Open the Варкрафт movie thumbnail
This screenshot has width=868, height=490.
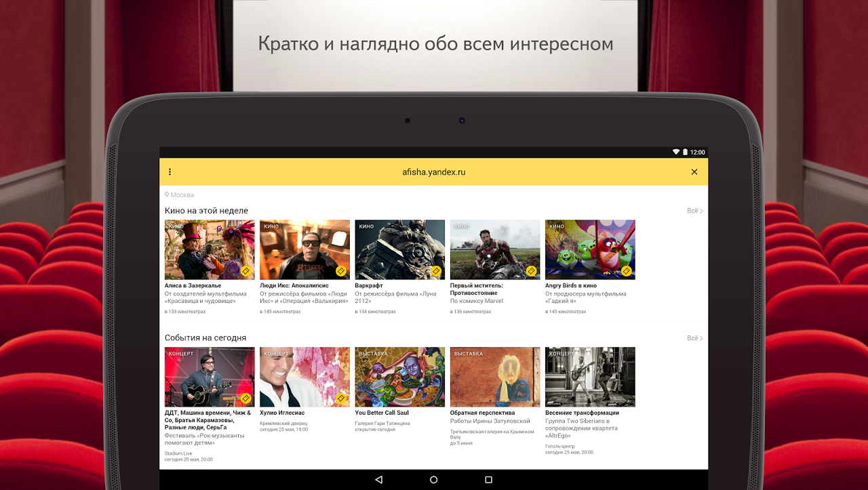pyautogui.click(x=400, y=249)
